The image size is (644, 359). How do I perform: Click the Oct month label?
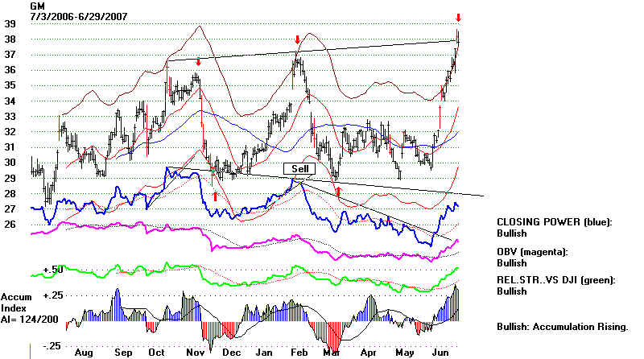click(156, 353)
